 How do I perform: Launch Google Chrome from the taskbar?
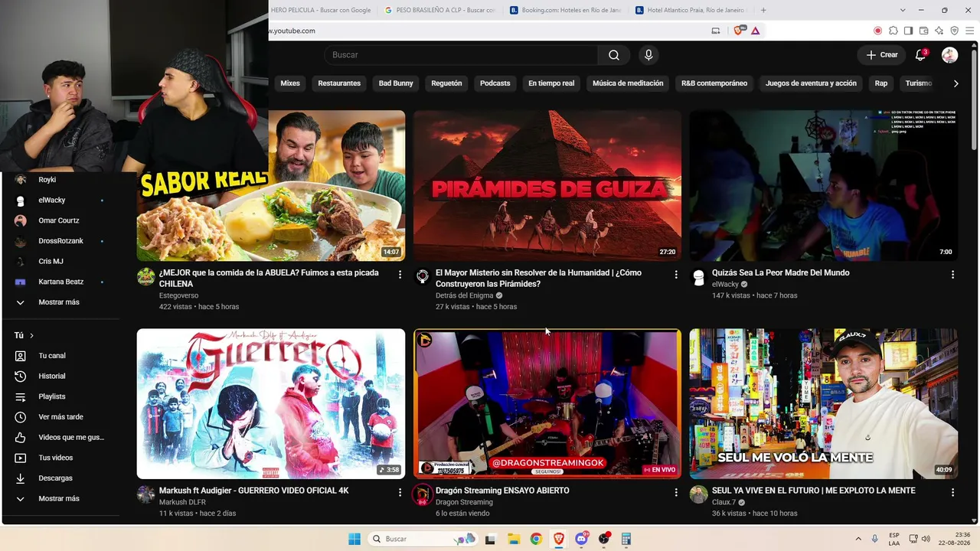coord(536,539)
